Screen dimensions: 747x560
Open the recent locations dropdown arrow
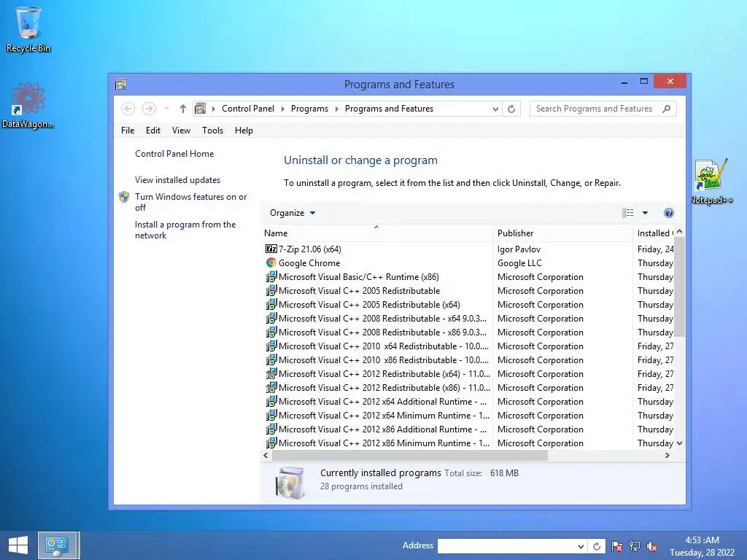coord(166,109)
